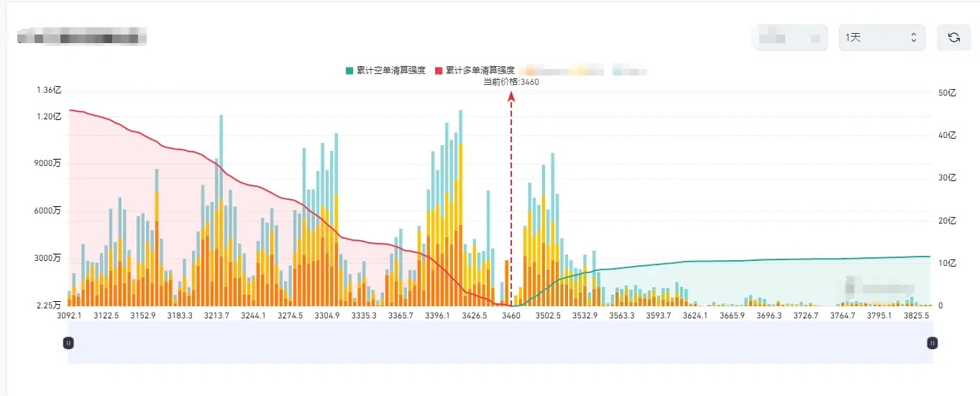Viewport: 980px width, 396px height.
Task: Click the 20亿 right axis label
Action: point(947,221)
